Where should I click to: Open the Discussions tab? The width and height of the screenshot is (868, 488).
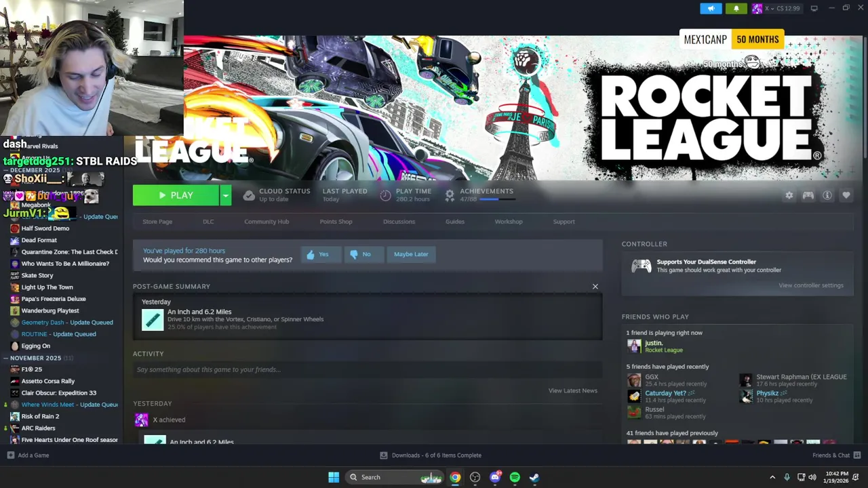tap(399, 222)
